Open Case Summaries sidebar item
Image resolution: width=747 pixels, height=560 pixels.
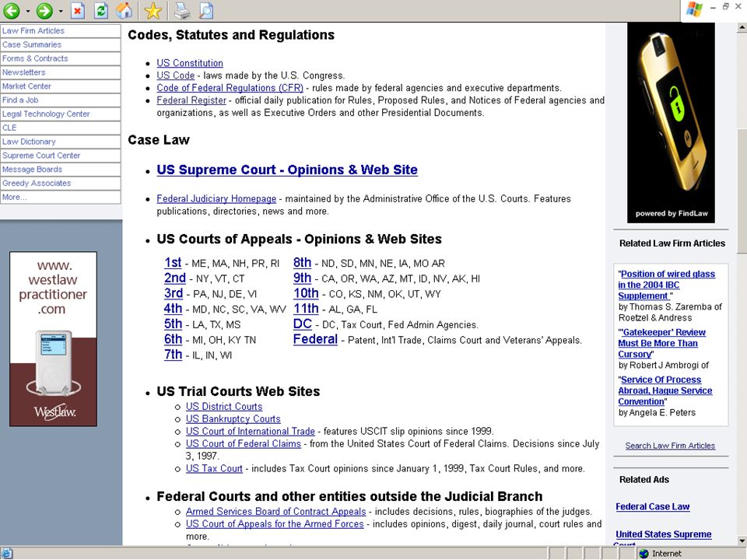pos(60,45)
